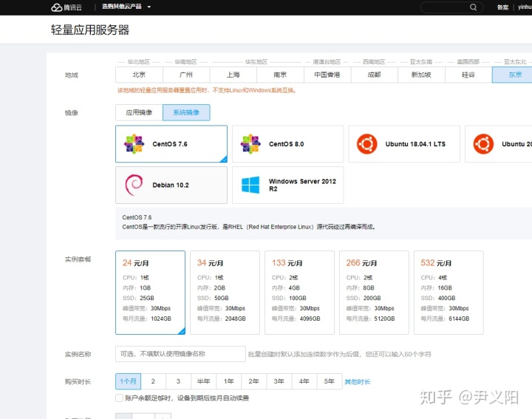Viewport: 532px width, 419px height.
Task: Click the Ubuntu 18.04.1 LTS logo icon
Action: [x=366, y=144]
